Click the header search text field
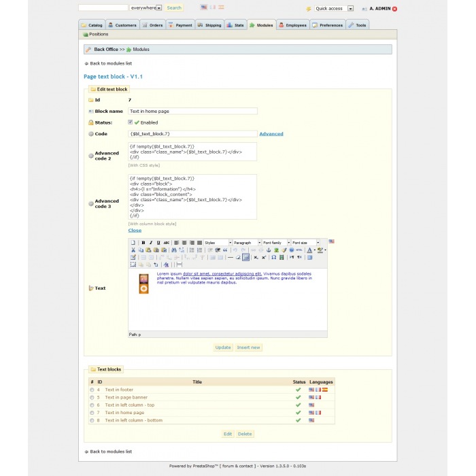This screenshot has height=476, width=476. pos(103,7)
